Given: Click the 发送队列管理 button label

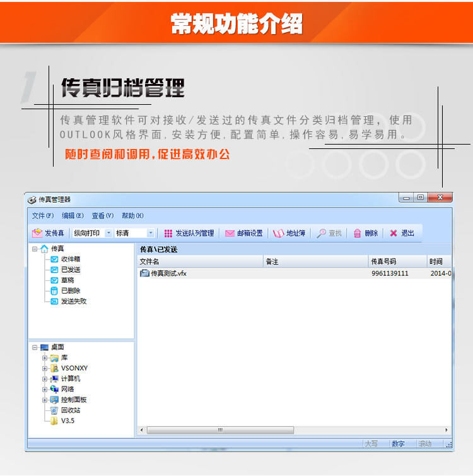Looking at the screenshot, I should tap(195, 233).
